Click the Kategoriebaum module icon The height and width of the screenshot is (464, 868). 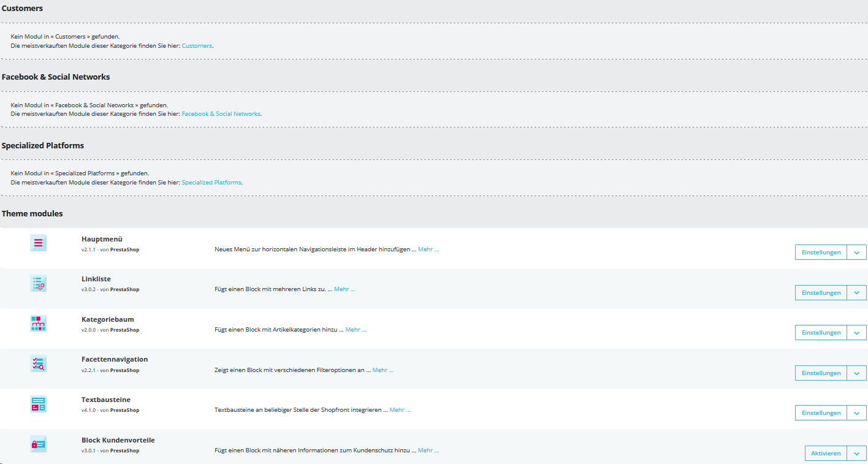(38, 323)
